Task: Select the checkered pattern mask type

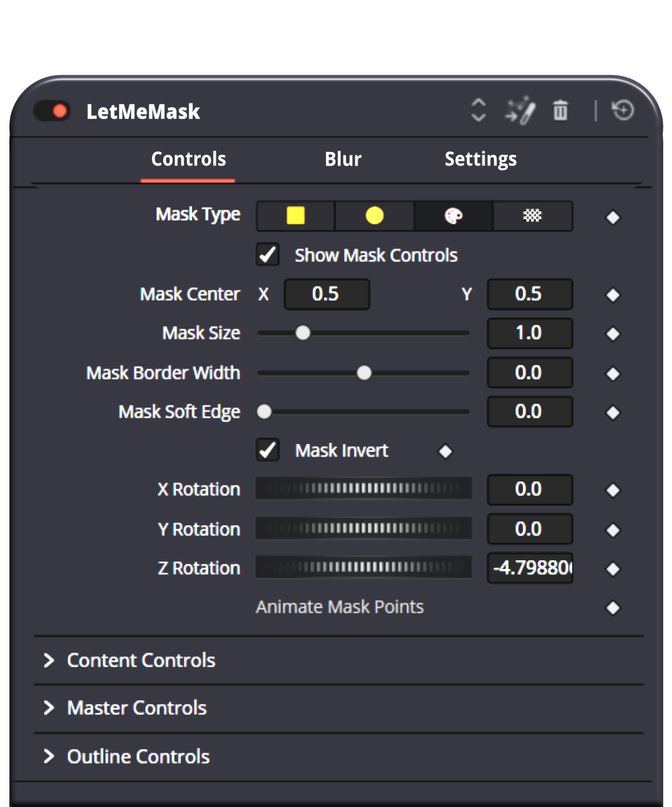Action: pyautogui.click(x=532, y=216)
